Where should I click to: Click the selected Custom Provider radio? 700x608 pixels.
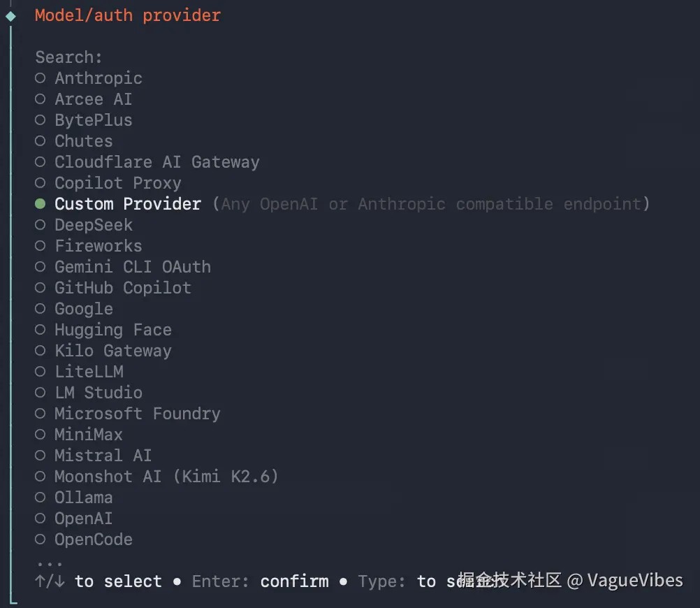point(41,204)
